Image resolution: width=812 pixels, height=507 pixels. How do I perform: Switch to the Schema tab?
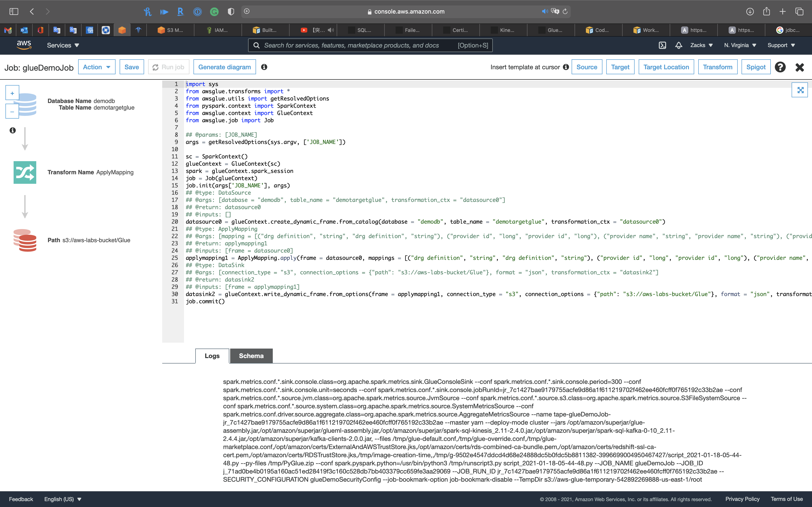(251, 356)
